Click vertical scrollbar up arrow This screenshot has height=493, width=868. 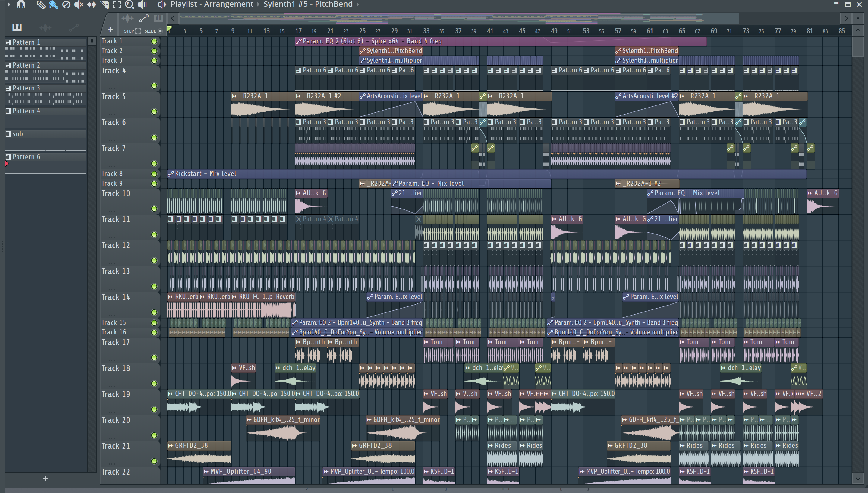point(858,30)
